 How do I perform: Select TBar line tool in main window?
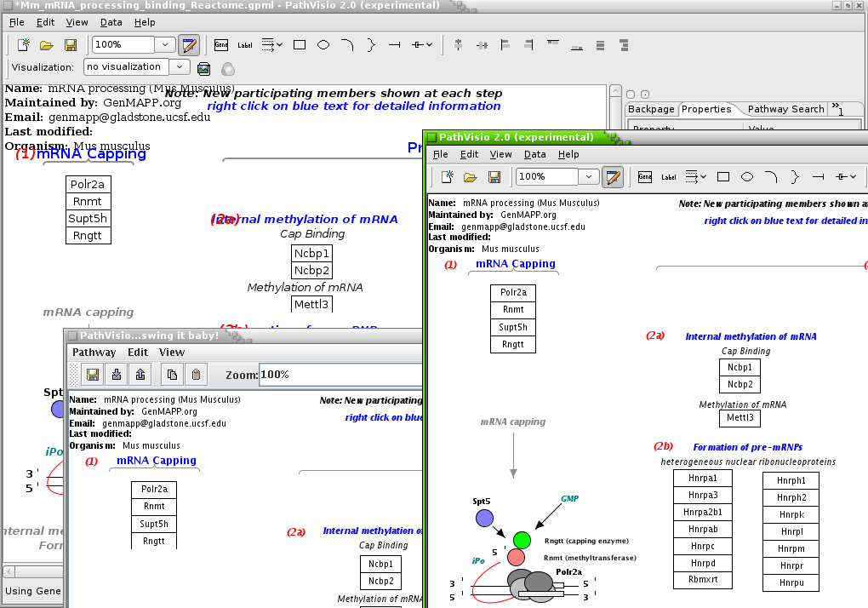pos(395,45)
